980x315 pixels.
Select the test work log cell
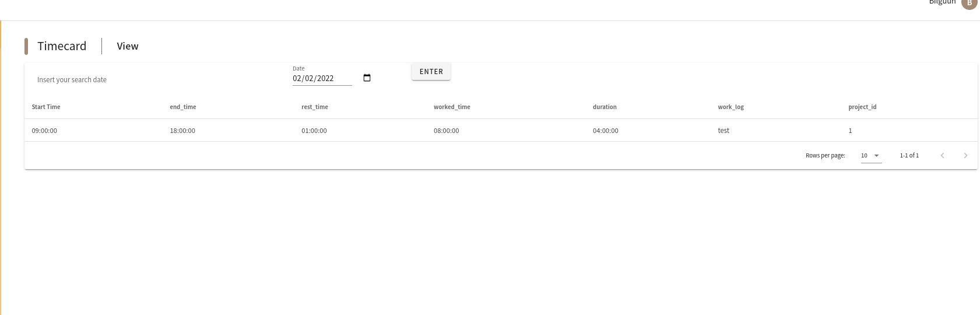pyautogui.click(x=723, y=131)
